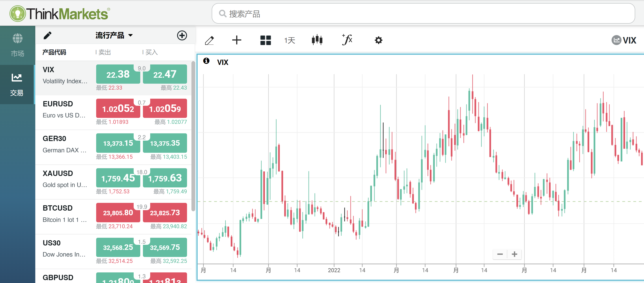Select the XAUUSD Gold spot row
Viewport: 644px width, 283px height.
click(113, 182)
